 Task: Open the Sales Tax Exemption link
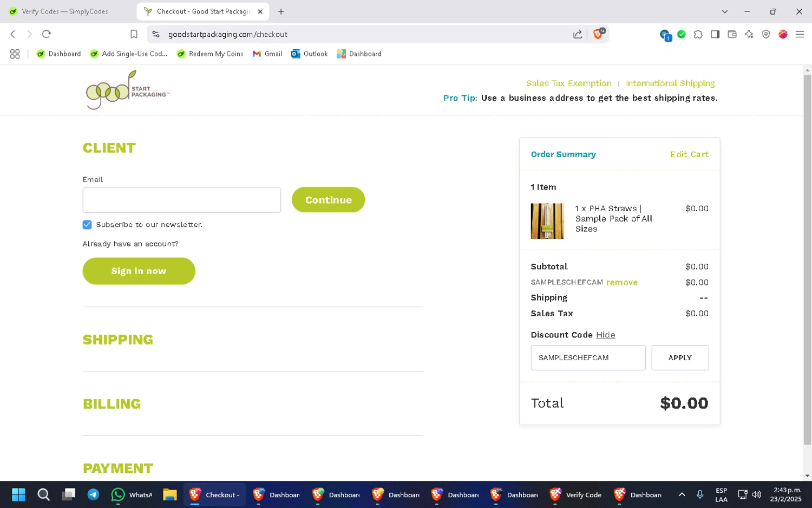coord(568,83)
